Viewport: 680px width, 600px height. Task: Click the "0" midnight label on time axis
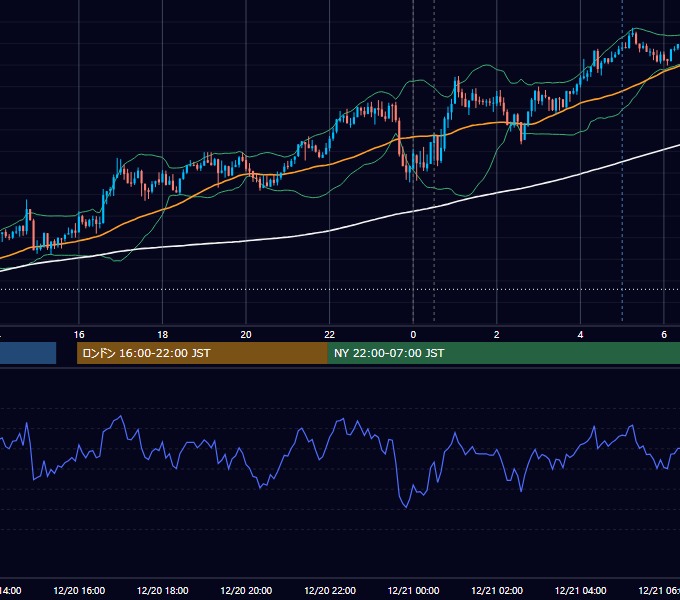[413, 334]
